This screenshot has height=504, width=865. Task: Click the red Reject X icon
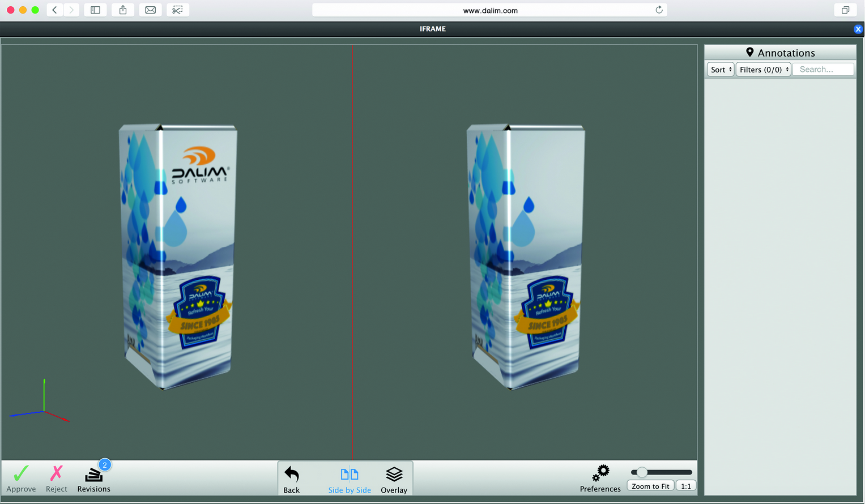point(57,473)
